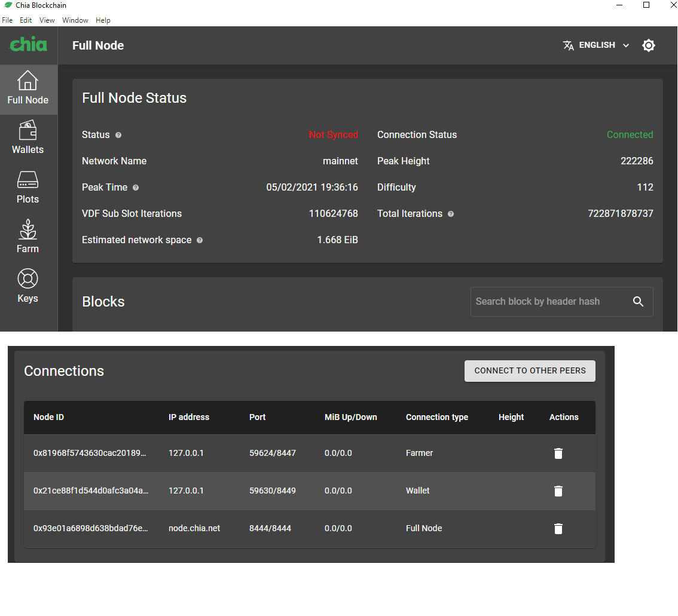Click VDF Sub Slot Iterations value 110624768

point(334,213)
